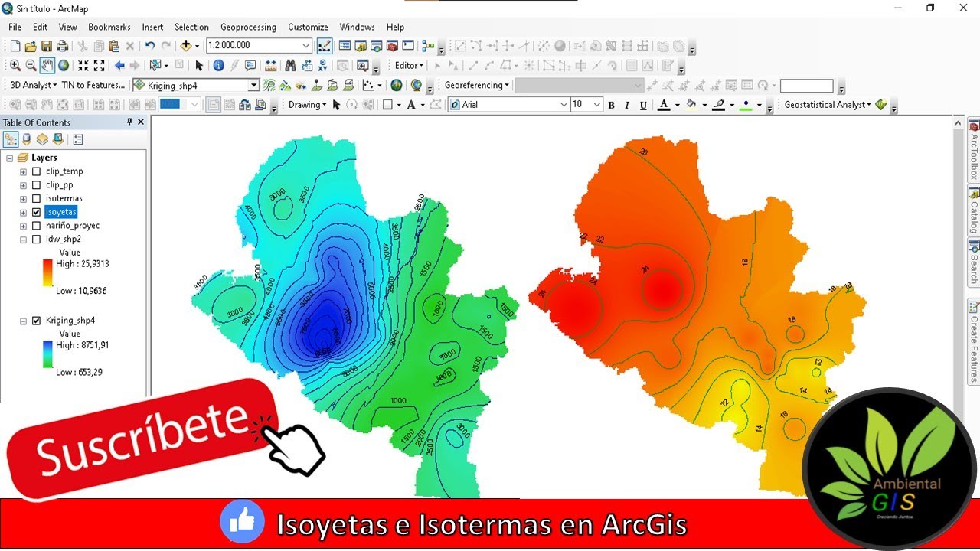
Task: Open the Windows menu
Action: [357, 27]
